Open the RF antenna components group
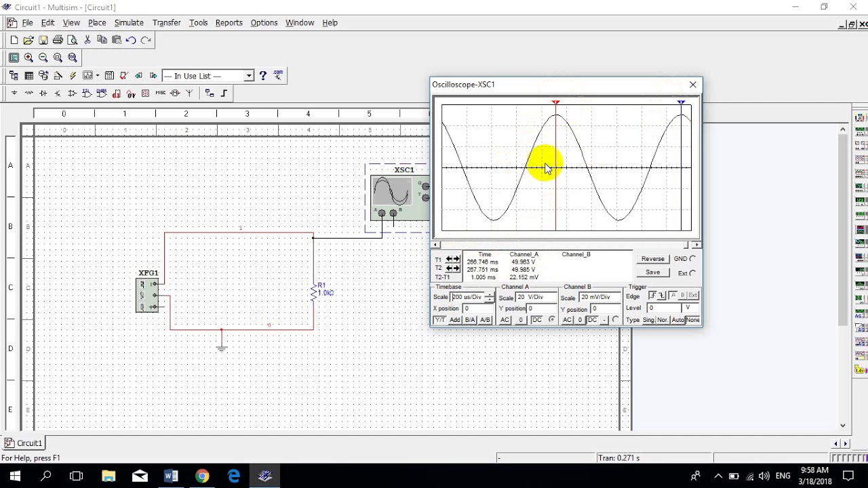 pos(189,94)
